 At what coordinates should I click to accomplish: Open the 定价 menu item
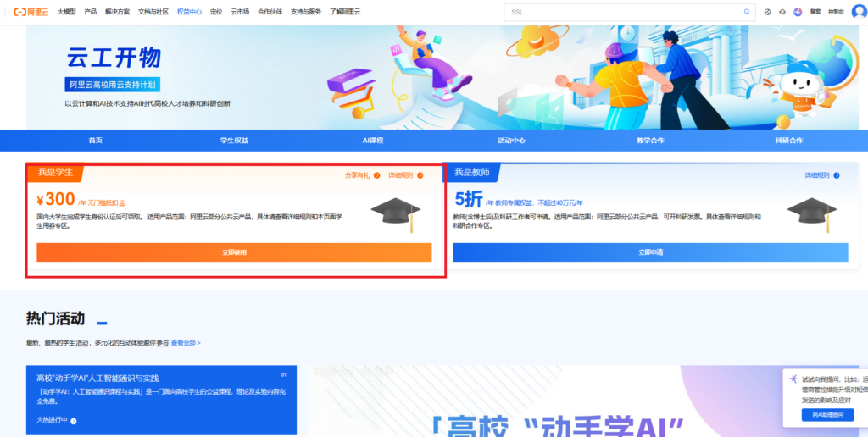(216, 12)
